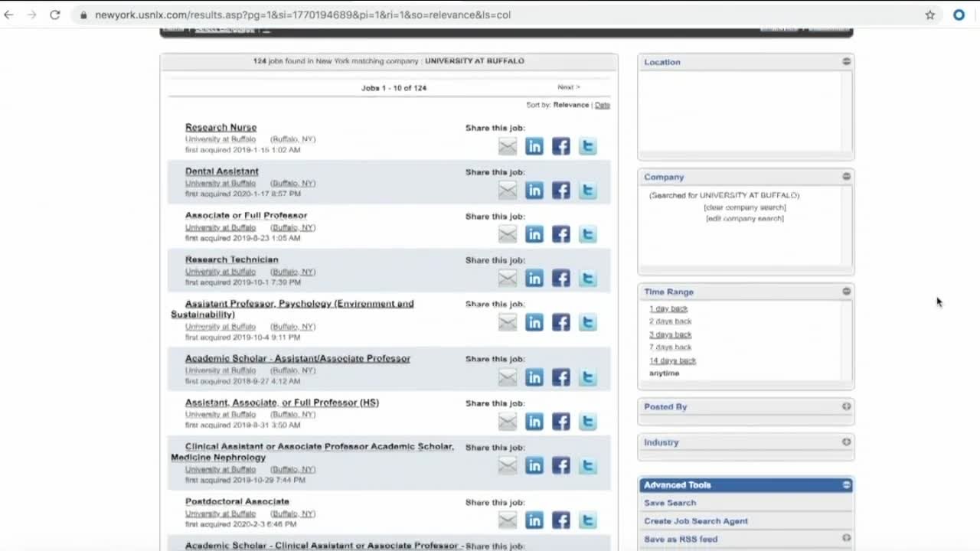Edit the company search
The height and width of the screenshot is (551, 980).
[x=745, y=219]
